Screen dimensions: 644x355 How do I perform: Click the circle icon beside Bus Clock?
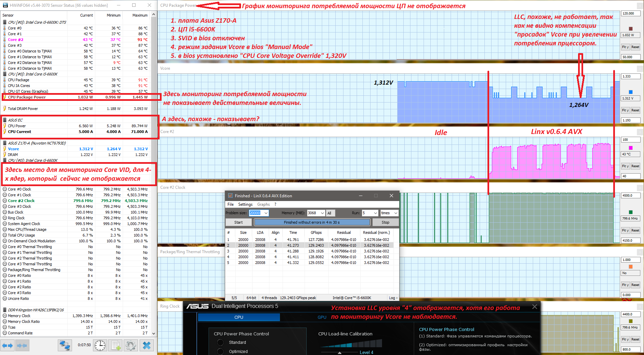[x=5, y=212]
